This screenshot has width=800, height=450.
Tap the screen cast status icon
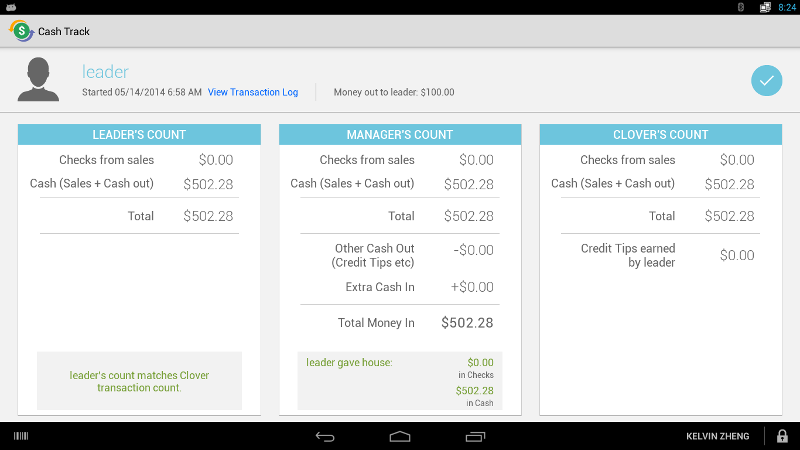(x=765, y=7)
